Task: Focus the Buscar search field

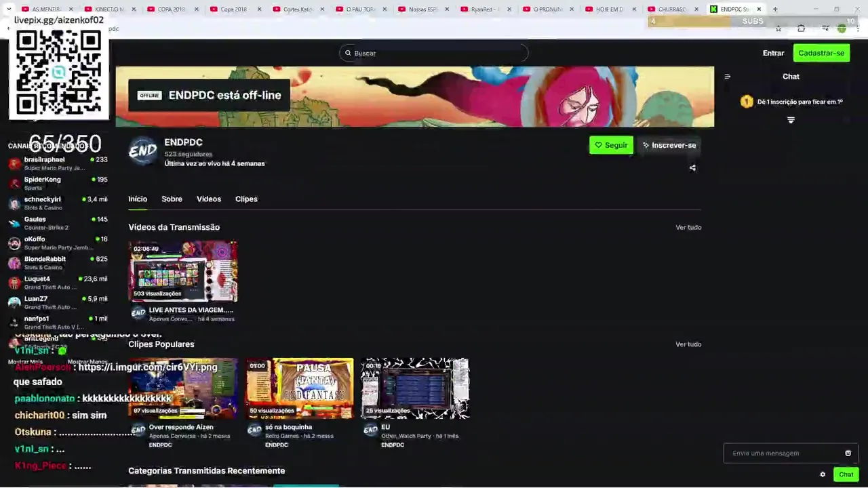Action: [434, 53]
